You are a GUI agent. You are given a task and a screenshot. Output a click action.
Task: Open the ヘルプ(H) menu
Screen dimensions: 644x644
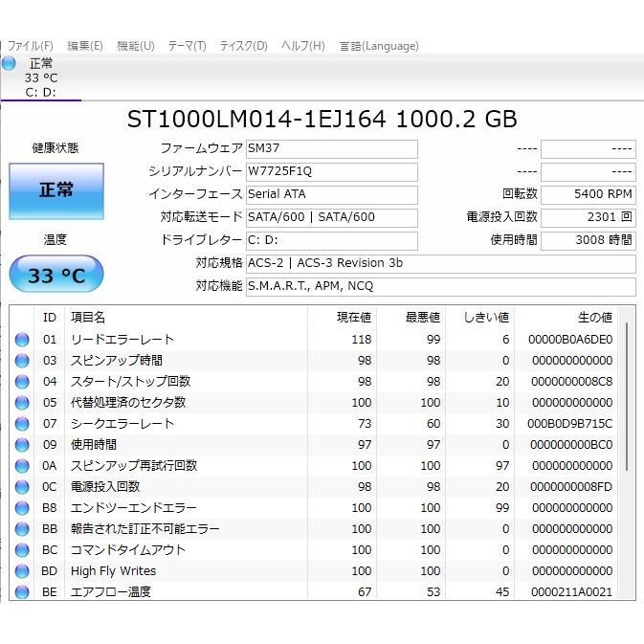tap(303, 46)
